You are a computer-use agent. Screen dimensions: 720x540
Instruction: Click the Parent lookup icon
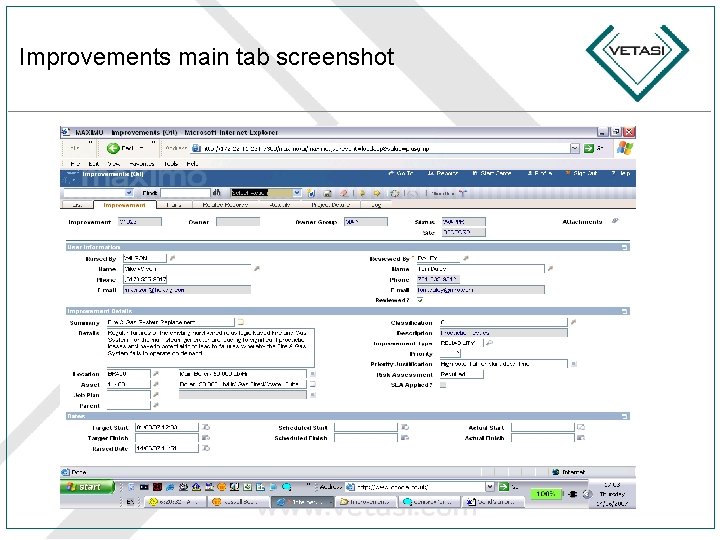[x=156, y=405]
